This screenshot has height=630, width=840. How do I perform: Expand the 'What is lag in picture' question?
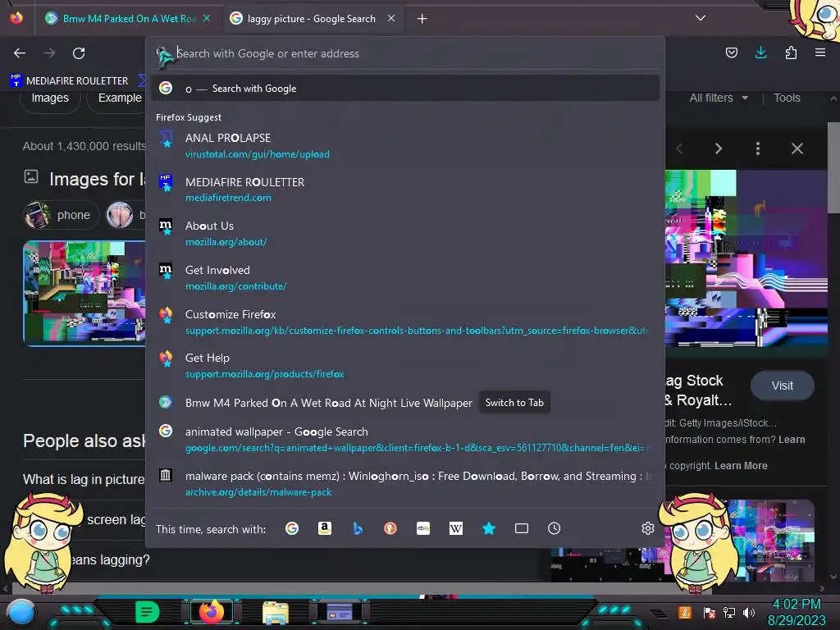pyautogui.click(x=84, y=479)
